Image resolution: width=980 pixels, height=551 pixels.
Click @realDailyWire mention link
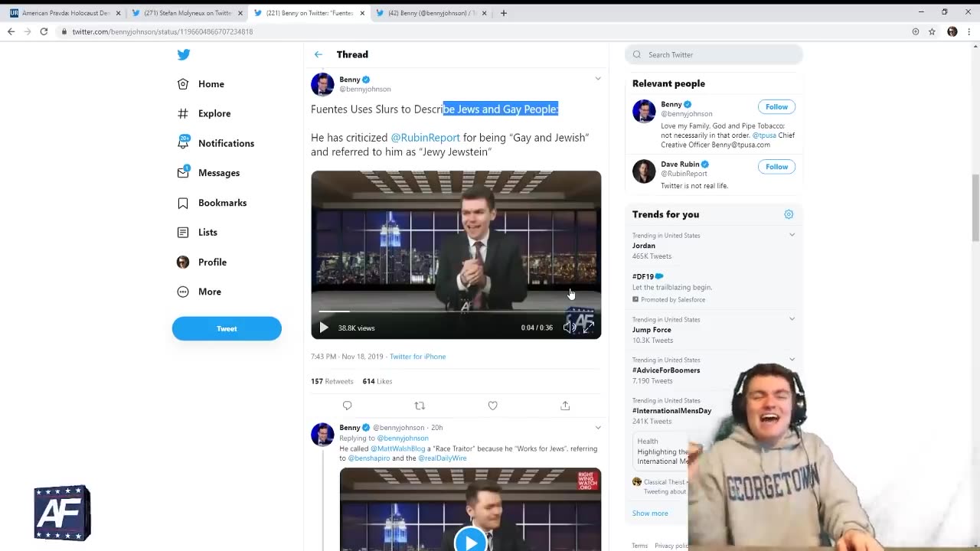442,458
